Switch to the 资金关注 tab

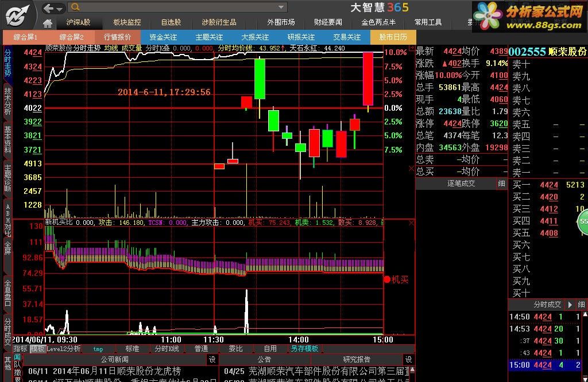(x=163, y=37)
